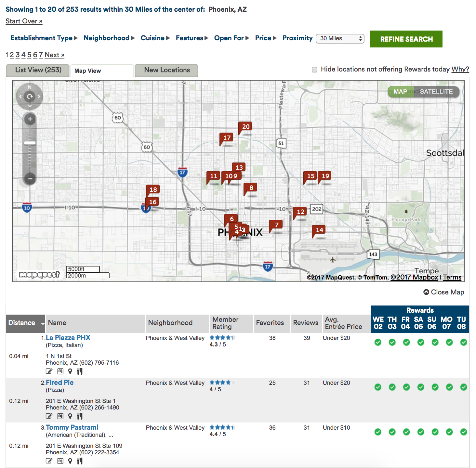Click fork and knife icon for Fired Pie

coord(80,416)
